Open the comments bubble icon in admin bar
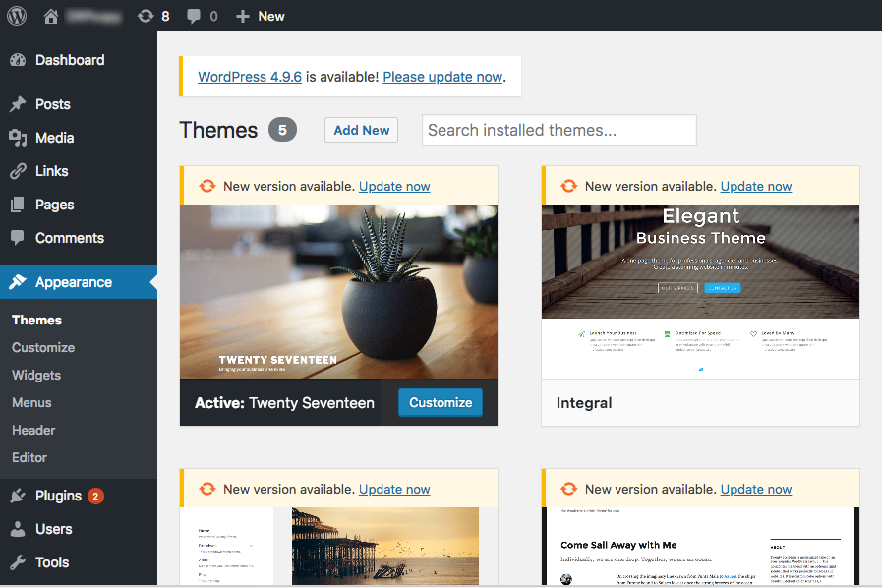This screenshot has height=588, width=882. [194, 17]
